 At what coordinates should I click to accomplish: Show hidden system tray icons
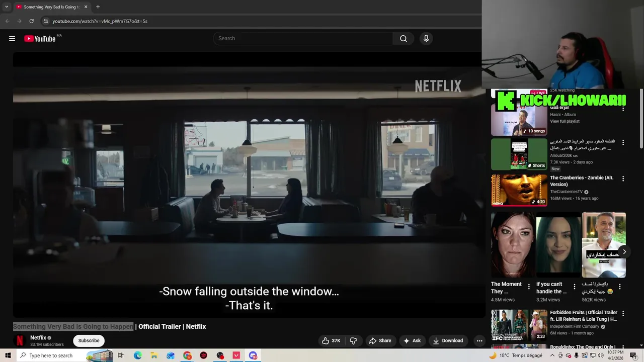click(x=552, y=355)
